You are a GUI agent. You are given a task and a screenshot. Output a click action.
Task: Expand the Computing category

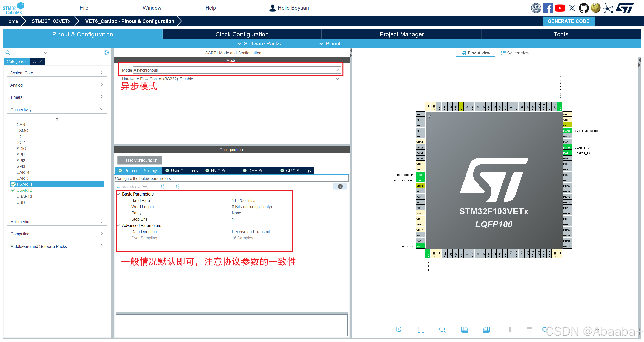coord(57,234)
